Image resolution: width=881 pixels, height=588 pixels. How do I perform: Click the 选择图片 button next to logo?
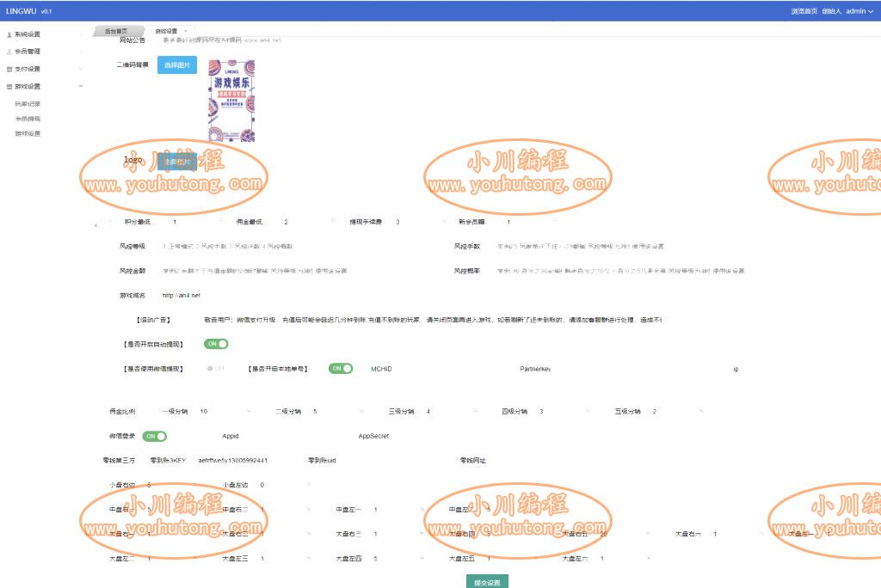pos(177,162)
